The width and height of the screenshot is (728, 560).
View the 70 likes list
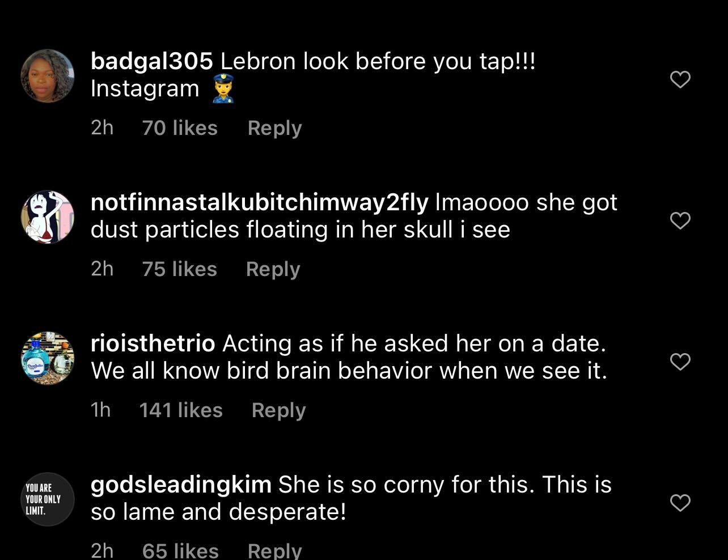[x=180, y=128]
